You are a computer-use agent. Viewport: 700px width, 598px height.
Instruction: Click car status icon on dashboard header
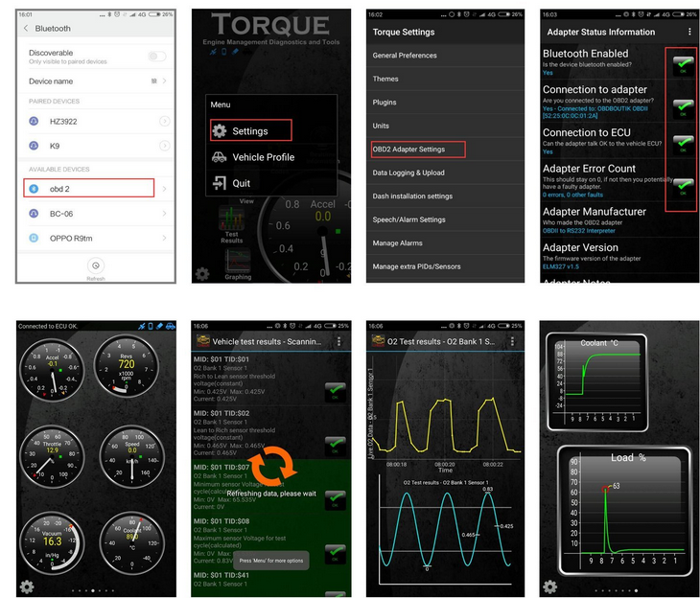(171, 326)
